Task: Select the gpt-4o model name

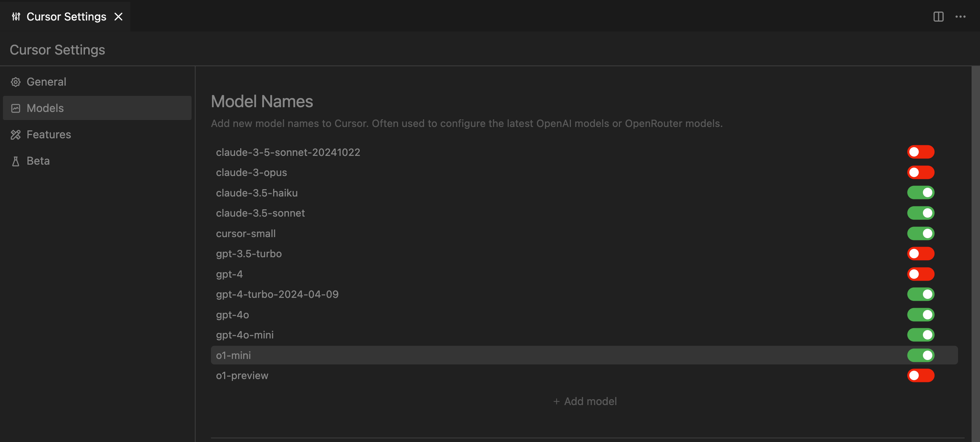Action: coord(233,315)
